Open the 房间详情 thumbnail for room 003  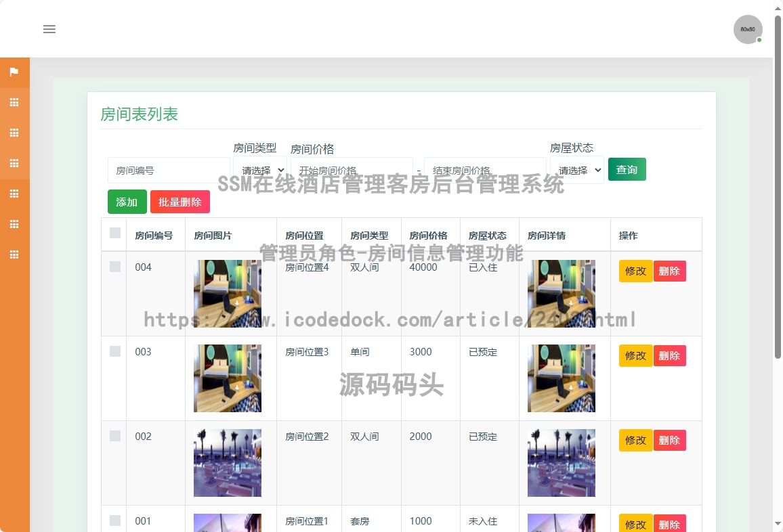(562, 378)
